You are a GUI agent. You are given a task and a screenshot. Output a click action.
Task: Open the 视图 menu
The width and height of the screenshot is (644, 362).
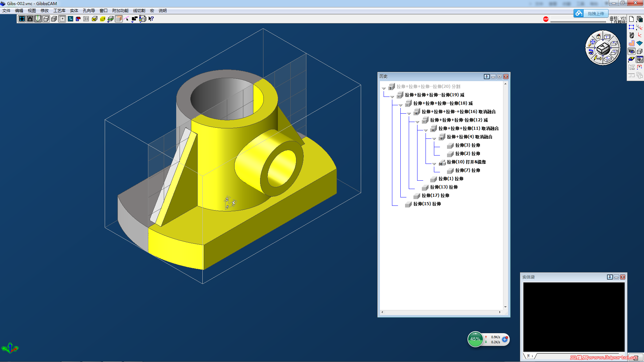point(32,11)
